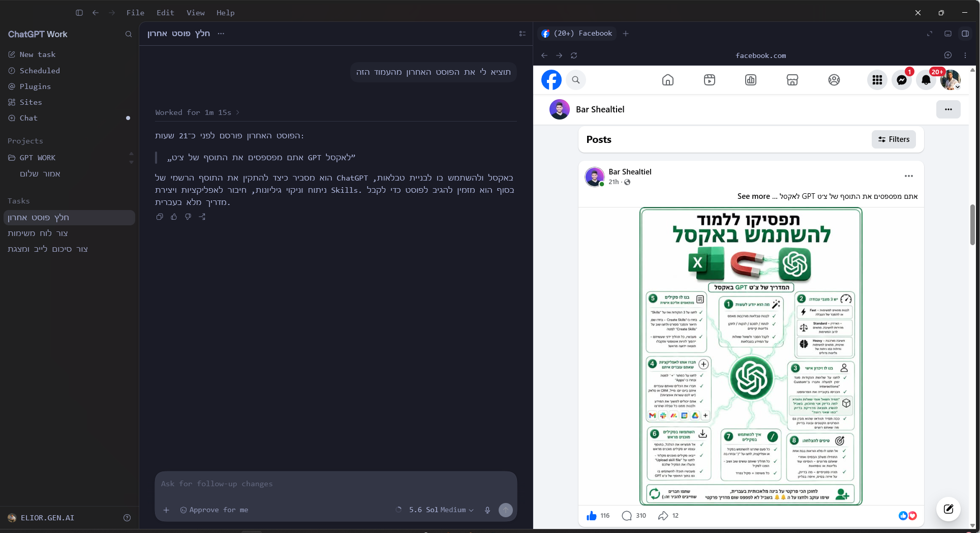Click the send arrow button

[x=506, y=510]
